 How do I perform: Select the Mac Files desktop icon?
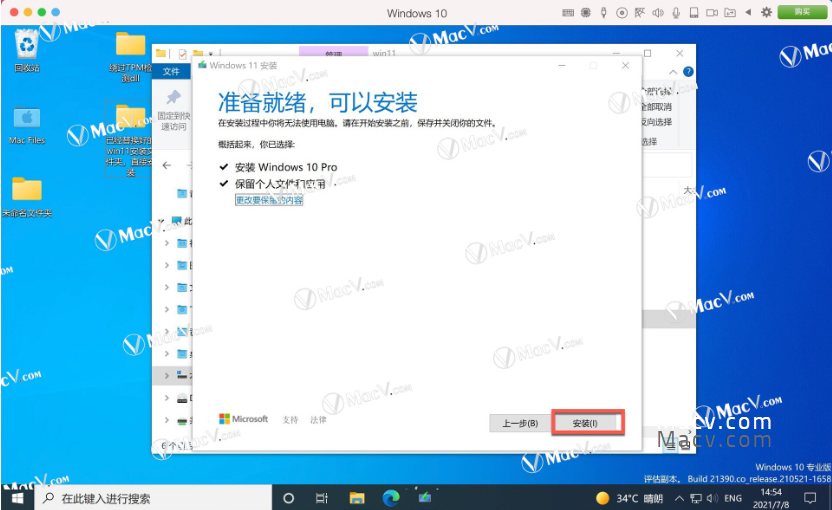coord(27,126)
